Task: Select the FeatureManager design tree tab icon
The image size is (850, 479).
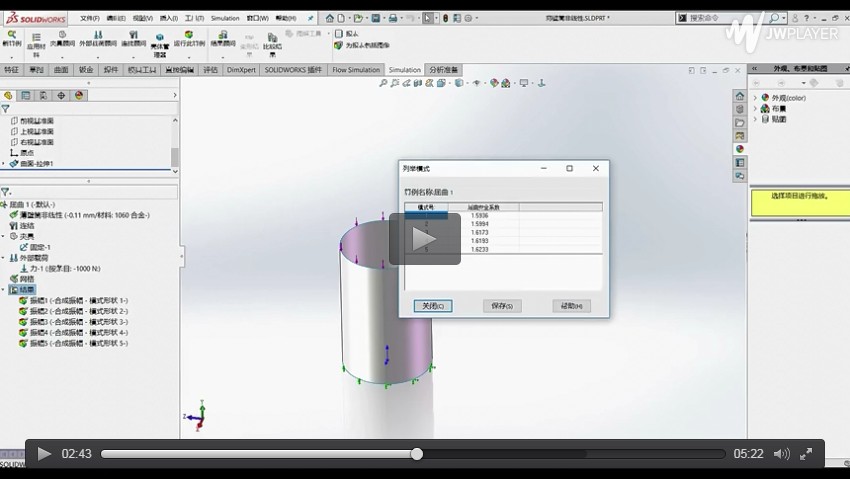Action: pyautogui.click(x=9, y=96)
